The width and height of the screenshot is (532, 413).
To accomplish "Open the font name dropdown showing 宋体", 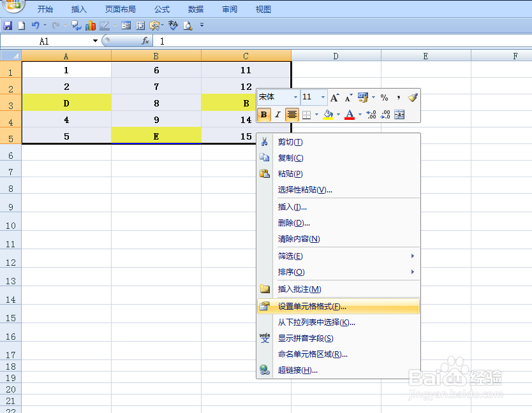I will tap(296, 97).
